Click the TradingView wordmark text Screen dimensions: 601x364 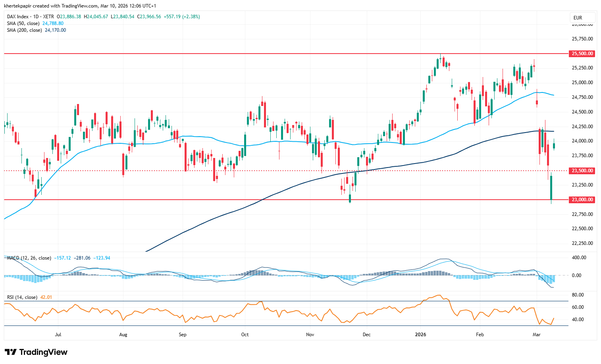[43, 352]
